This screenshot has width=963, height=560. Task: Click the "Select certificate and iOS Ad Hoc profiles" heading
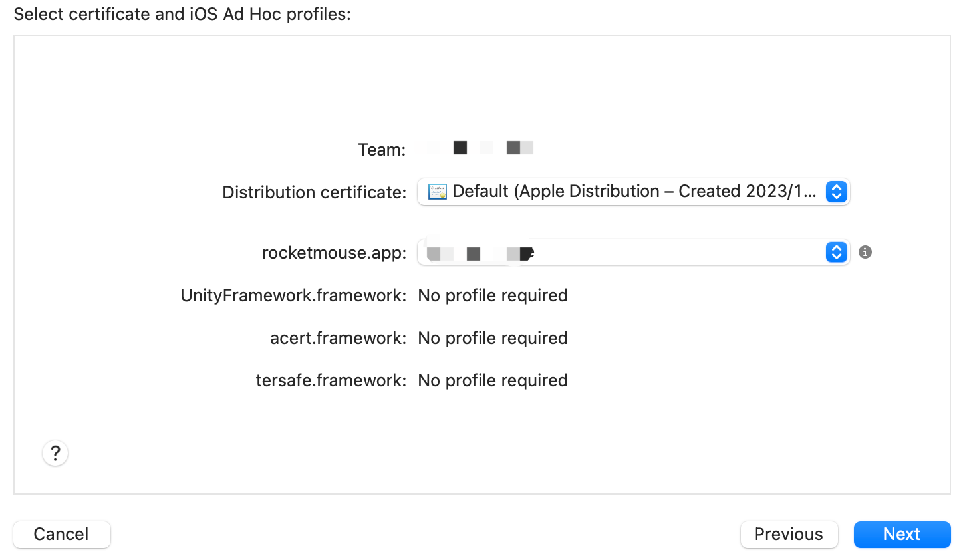(182, 14)
